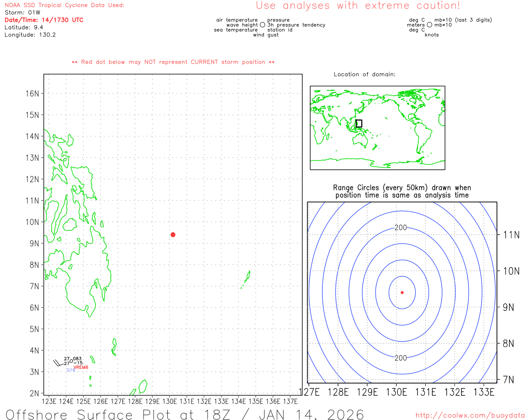Click the red center dot in range circles plot
Screen dimensions: 525x420
coord(402,292)
